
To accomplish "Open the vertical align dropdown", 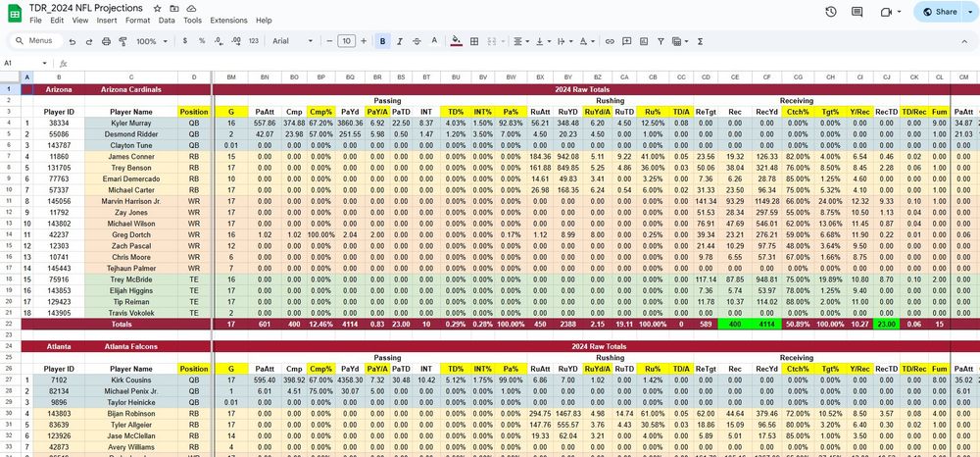I will point(543,41).
